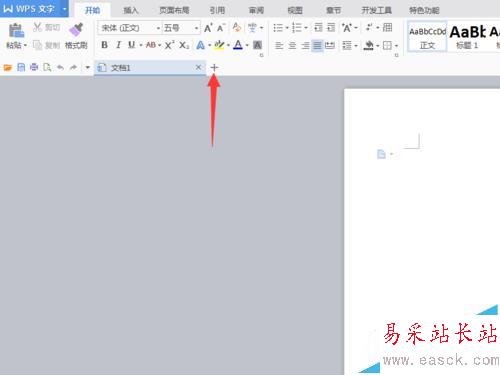Toggle bold formatting
Image resolution: width=500 pixels, height=375 pixels.
(x=104, y=45)
